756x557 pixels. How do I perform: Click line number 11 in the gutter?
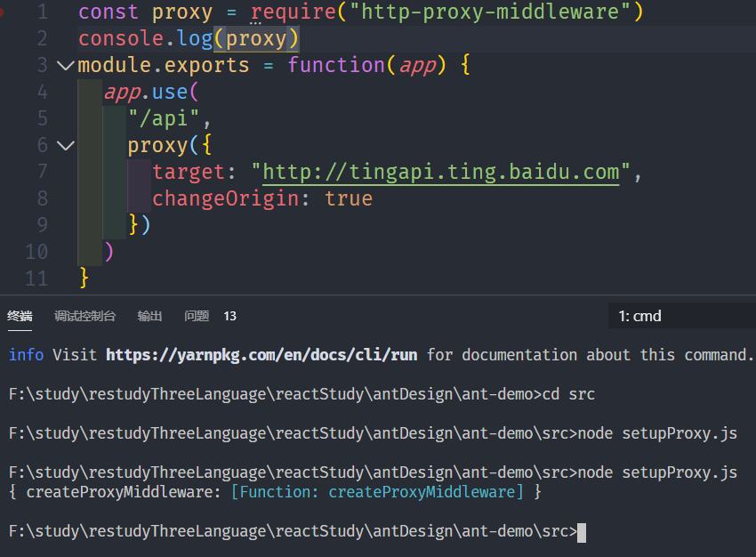(x=36, y=278)
